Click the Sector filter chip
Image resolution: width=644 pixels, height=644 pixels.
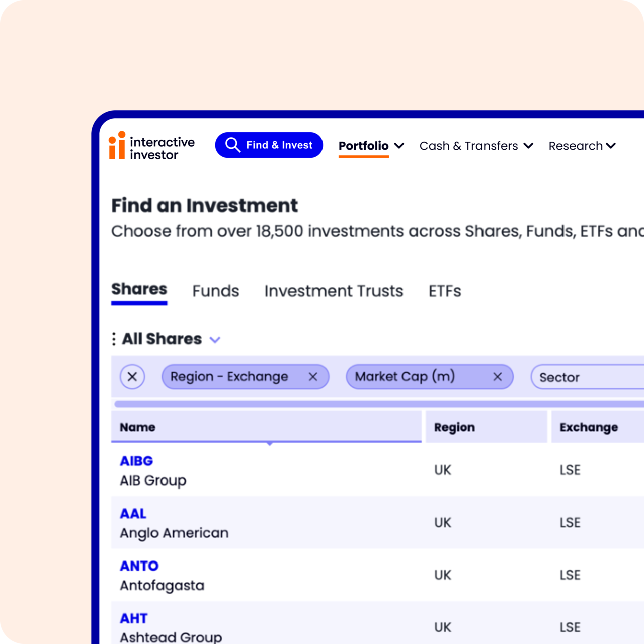point(558,377)
